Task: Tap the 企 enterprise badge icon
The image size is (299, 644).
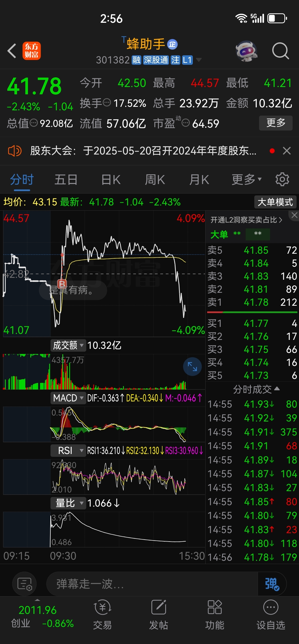Action: pos(172,44)
